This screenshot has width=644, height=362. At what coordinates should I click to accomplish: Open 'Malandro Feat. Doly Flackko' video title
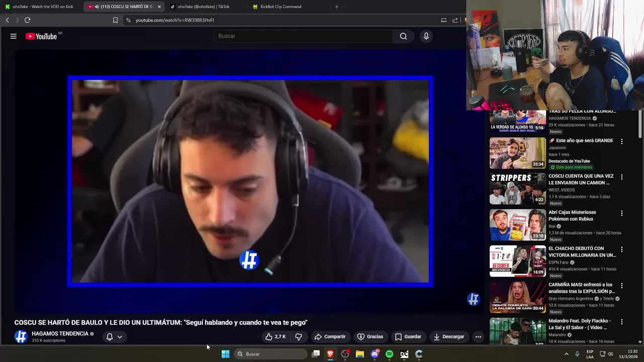click(580, 324)
